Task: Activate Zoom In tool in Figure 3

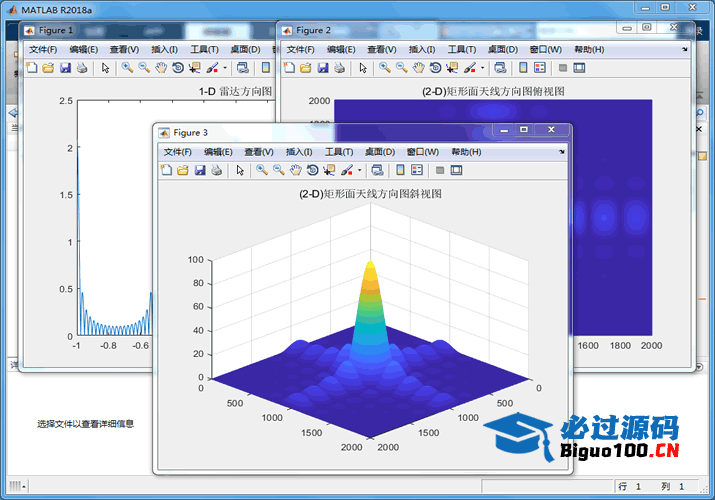Action: click(x=262, y=170)
